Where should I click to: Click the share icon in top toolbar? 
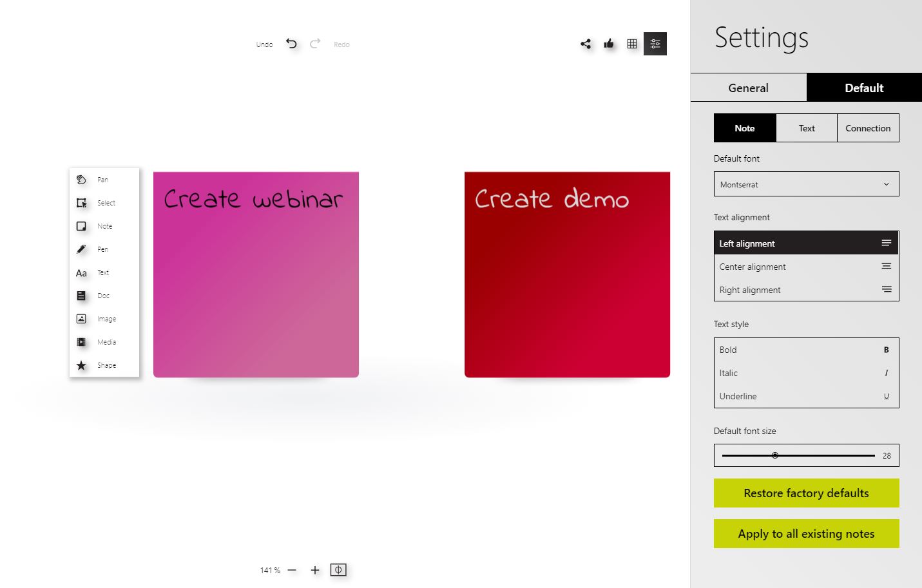point(586,44)
